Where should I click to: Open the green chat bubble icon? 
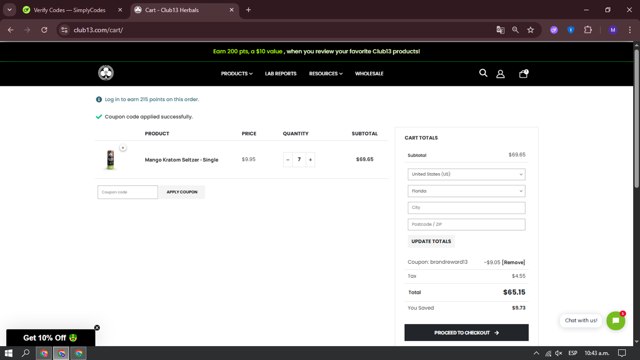click(x=616, y=321)
